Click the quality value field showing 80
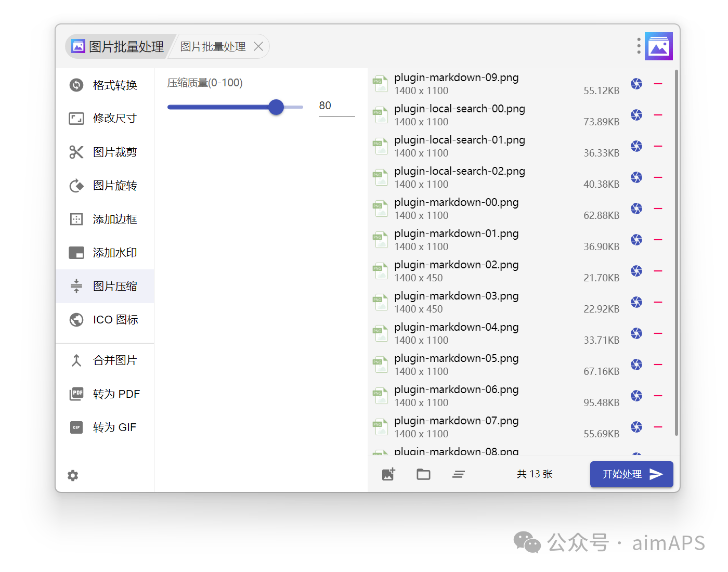 pos(336,106)
